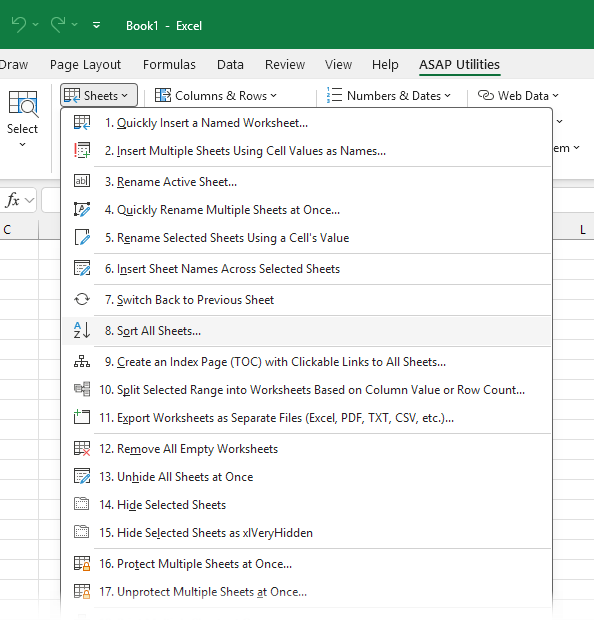594x621 pixels.
Task: Click the Index Page hierarchy icon
Action: [82, 361]
